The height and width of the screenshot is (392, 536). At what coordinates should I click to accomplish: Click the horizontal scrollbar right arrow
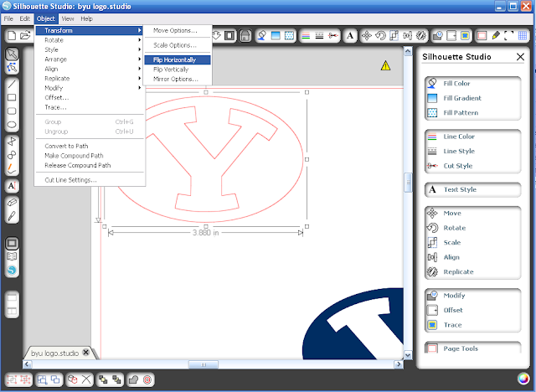point(399,364)
